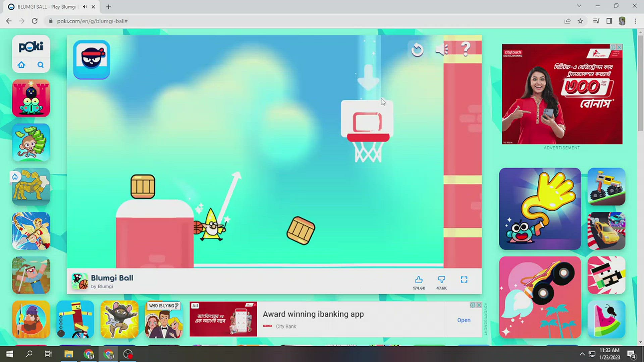Dislike the game with thumbs down
The width and height of the screenshot is (644, 362).
click(x=441, y=280)
